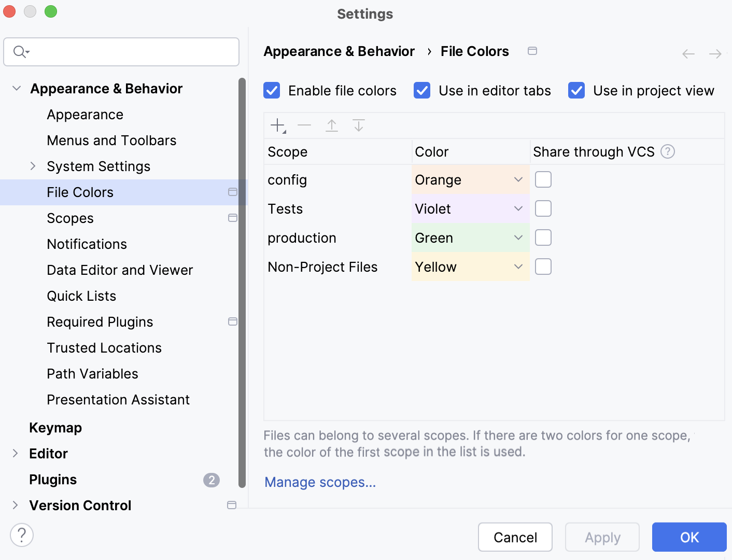Select the Non-Project Files scope row

[x=338, y=267]
